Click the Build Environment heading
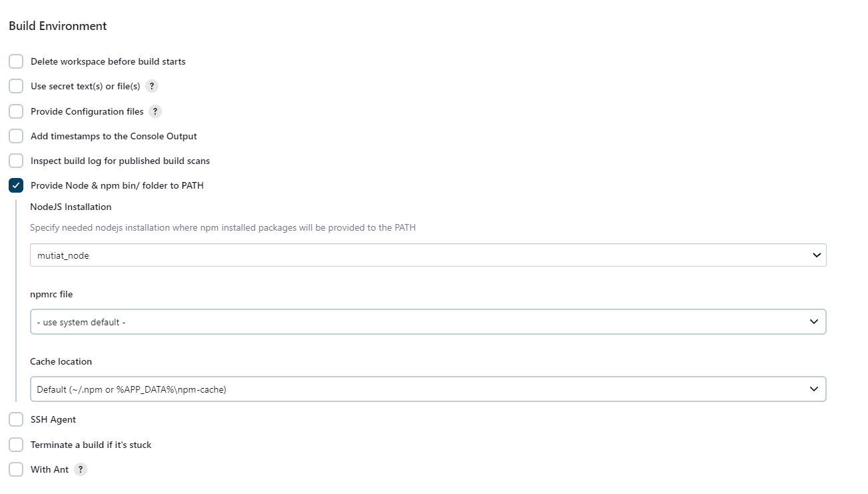 point(57,26)
